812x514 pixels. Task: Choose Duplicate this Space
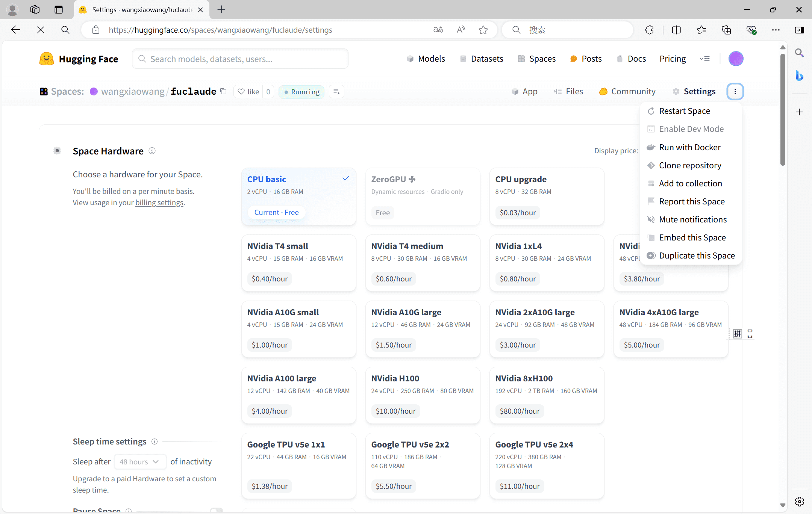coord(691,255)
